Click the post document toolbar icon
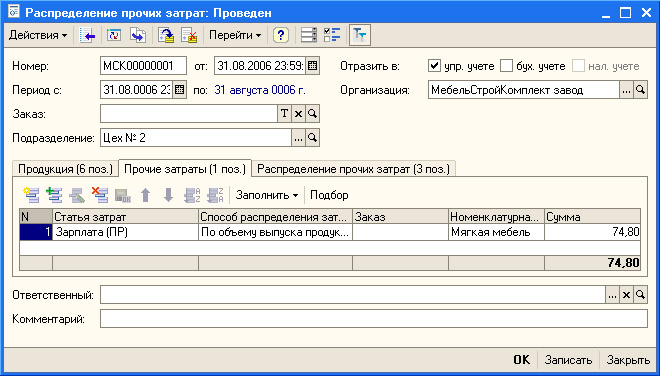Screen dimensions: 660x376 [166, 35]
